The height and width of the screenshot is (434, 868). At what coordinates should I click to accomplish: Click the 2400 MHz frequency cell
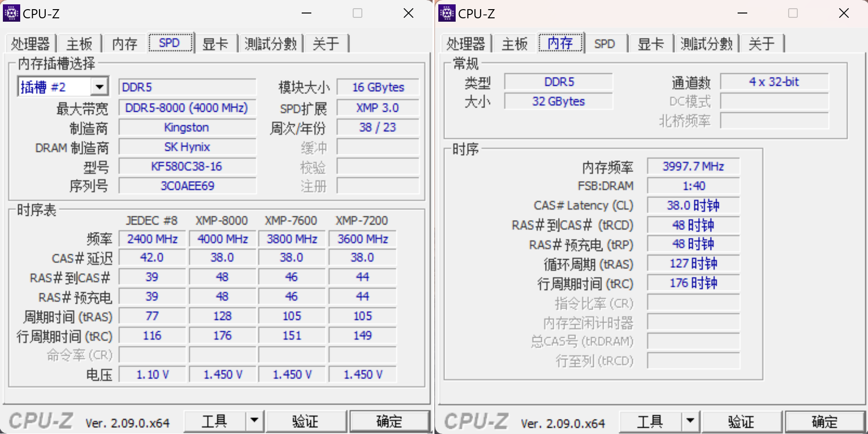(x=152, y=239)
